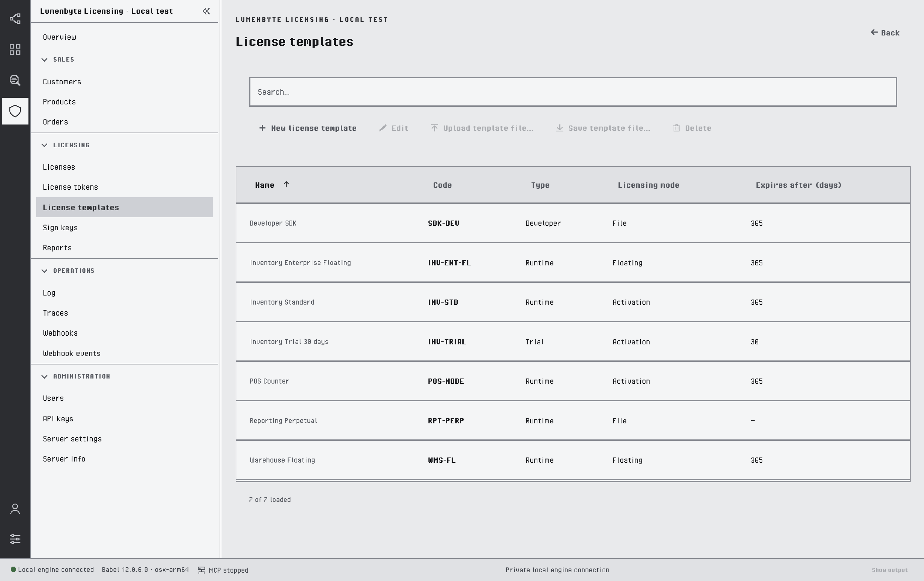Viewport: 924px width, 581px height.
Task: Select the Developer SDK row
Action: coord(573,223)
